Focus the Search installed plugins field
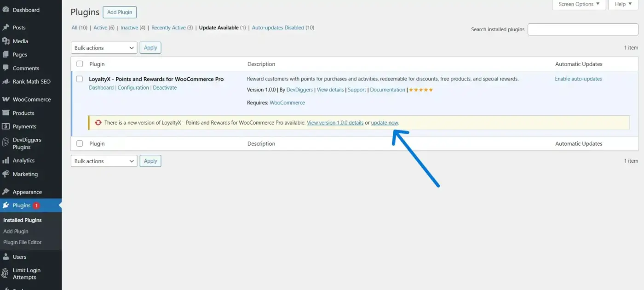This screenshot has height=290, width=644. coord(583,29)
